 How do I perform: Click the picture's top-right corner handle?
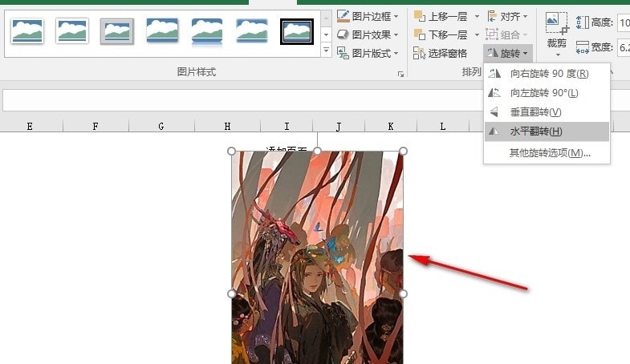403,151
